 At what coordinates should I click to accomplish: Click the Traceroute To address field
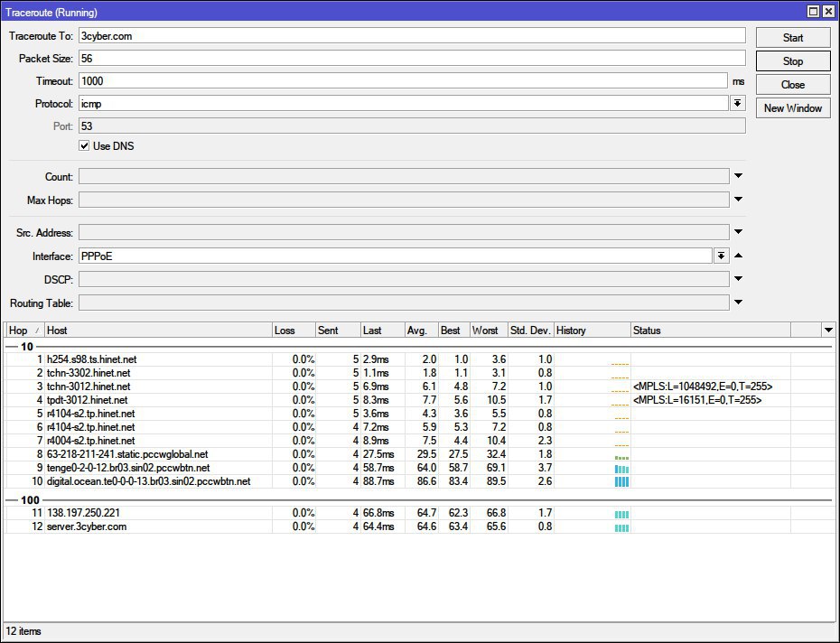[x=411, y=35]
